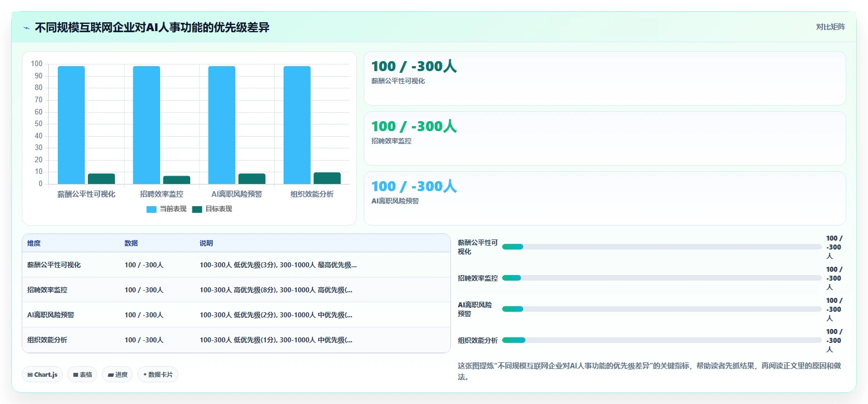
Task: Click the blue bar for 薪酬公平性可视化
Action: coord(71,125)
